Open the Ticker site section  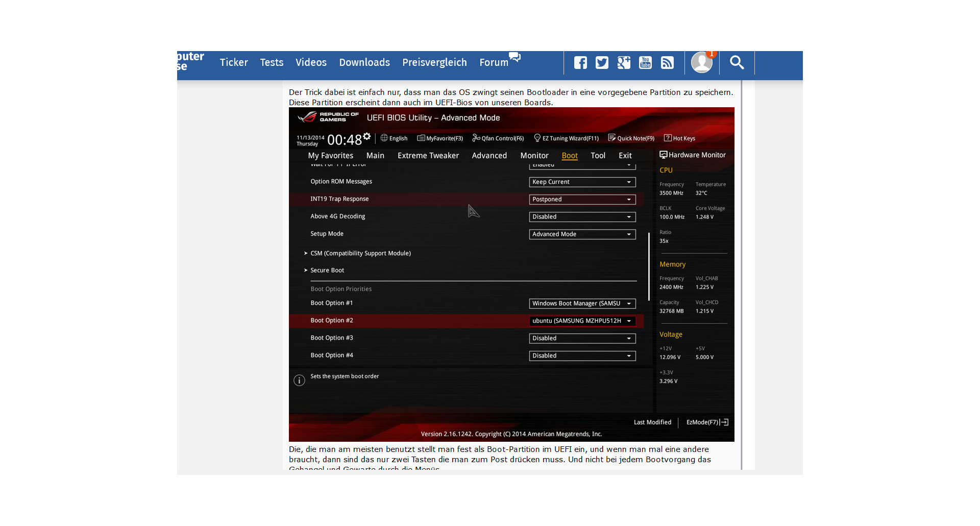(234, 62)
